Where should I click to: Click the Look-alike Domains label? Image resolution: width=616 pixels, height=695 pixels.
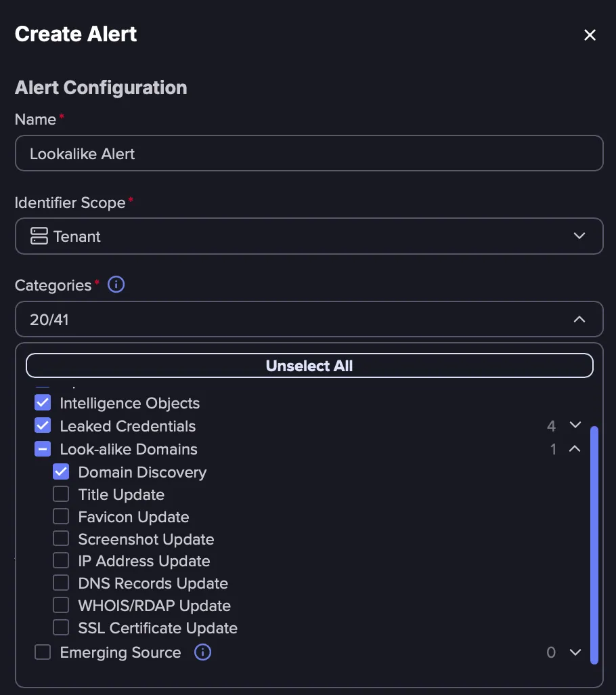point(129,449)
